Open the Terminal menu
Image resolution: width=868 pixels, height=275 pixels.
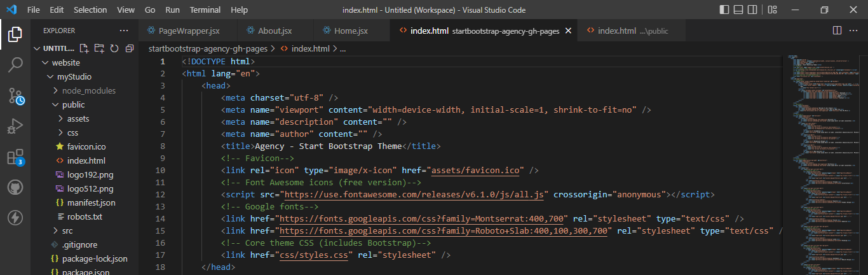[205, 10]
